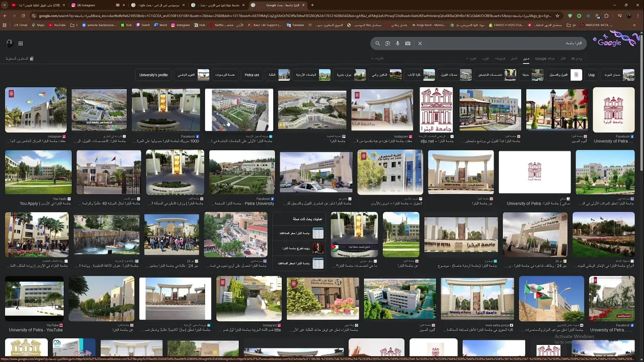644x362 pixels.
Task: Switch to the AI Mode tab
Action: 577,59
